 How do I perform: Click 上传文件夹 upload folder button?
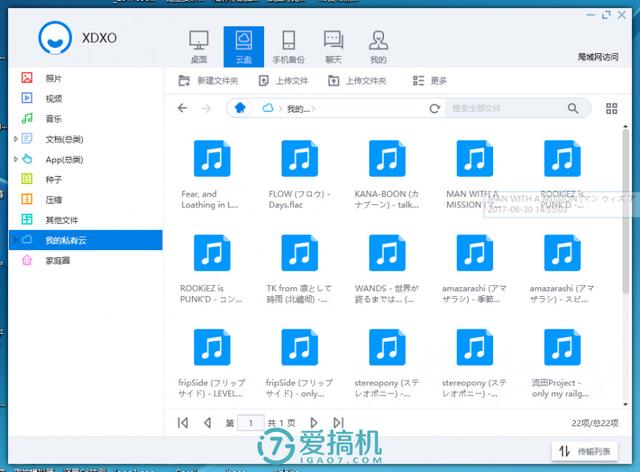pos(357,81)
